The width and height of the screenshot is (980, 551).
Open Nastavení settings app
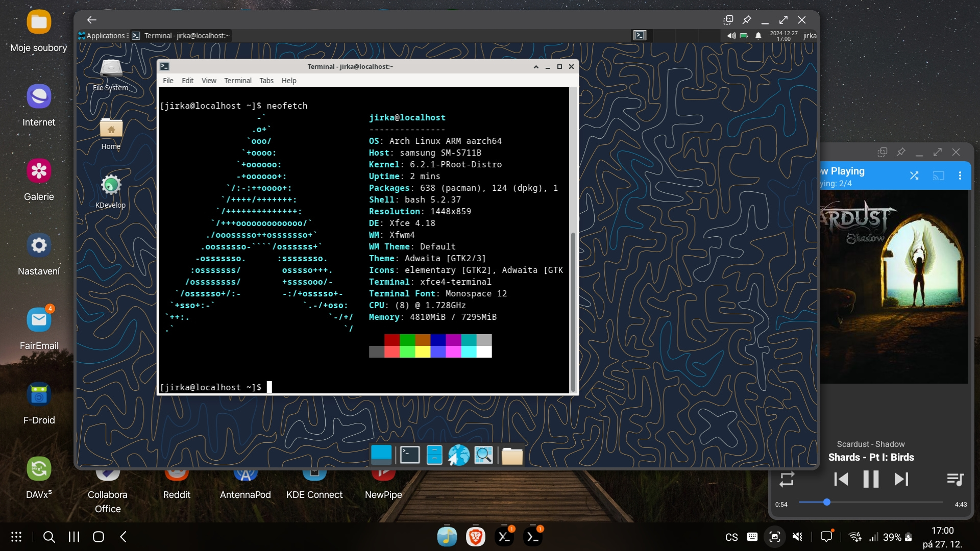pos(39,255)
